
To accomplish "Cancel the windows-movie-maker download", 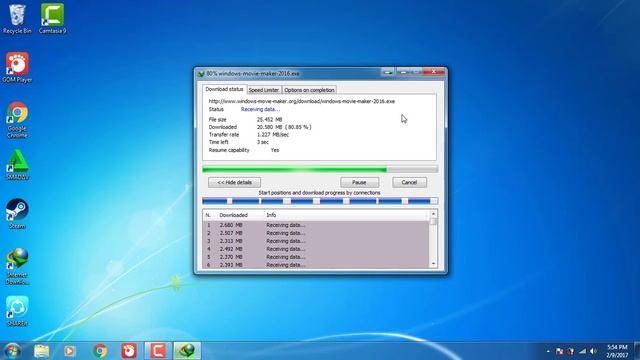I will point(409,182).
